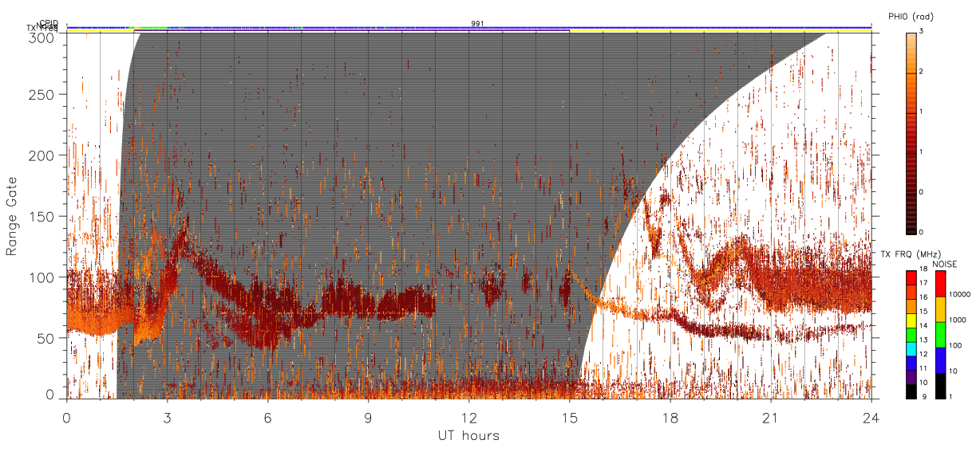Click the NOISE legend title

click(945, 264)
